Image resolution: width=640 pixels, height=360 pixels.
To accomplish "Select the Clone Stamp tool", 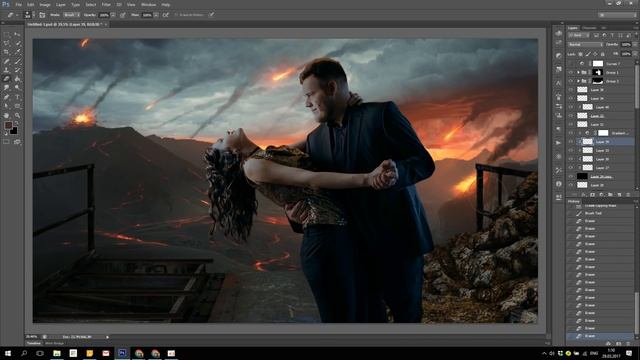I will [x=7, y=70].
